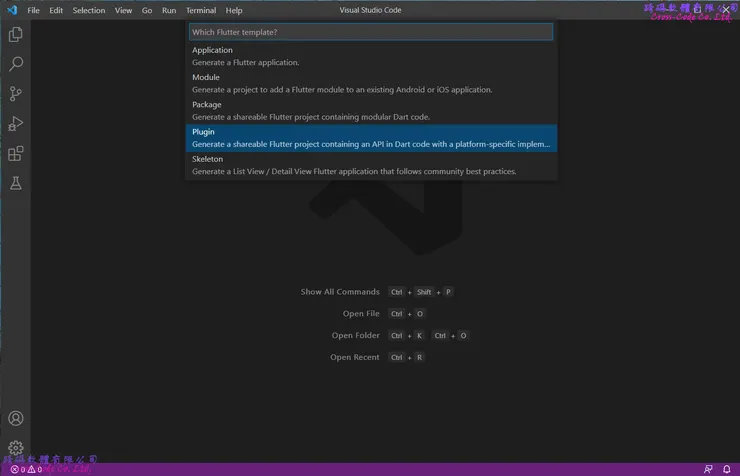The image size is (740, 476).
Task: Open the File menu
Action: (x=34, y=10)
